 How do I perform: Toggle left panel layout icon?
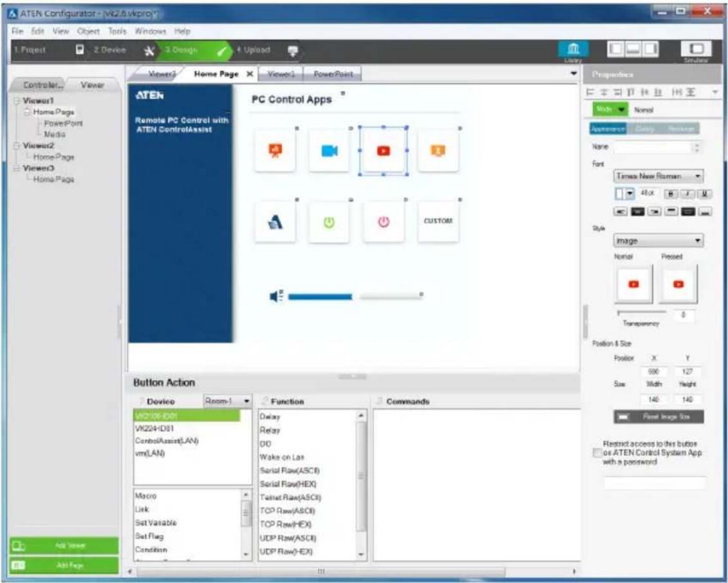616,49
